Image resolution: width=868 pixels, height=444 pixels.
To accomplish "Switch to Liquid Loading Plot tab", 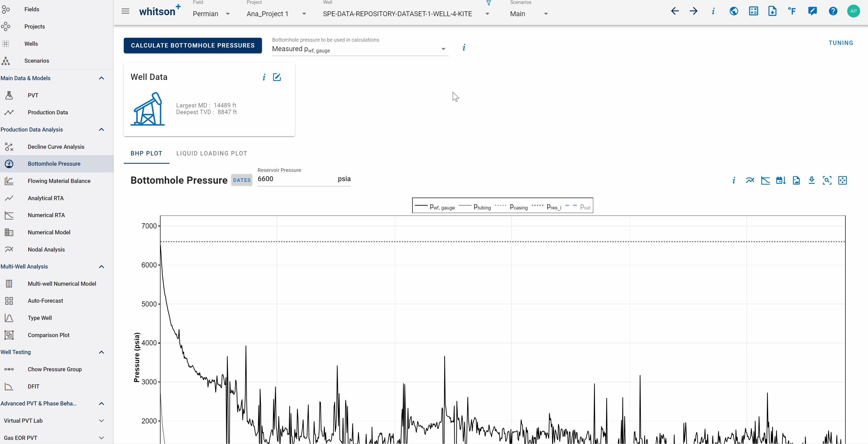I will click(212, 153).
